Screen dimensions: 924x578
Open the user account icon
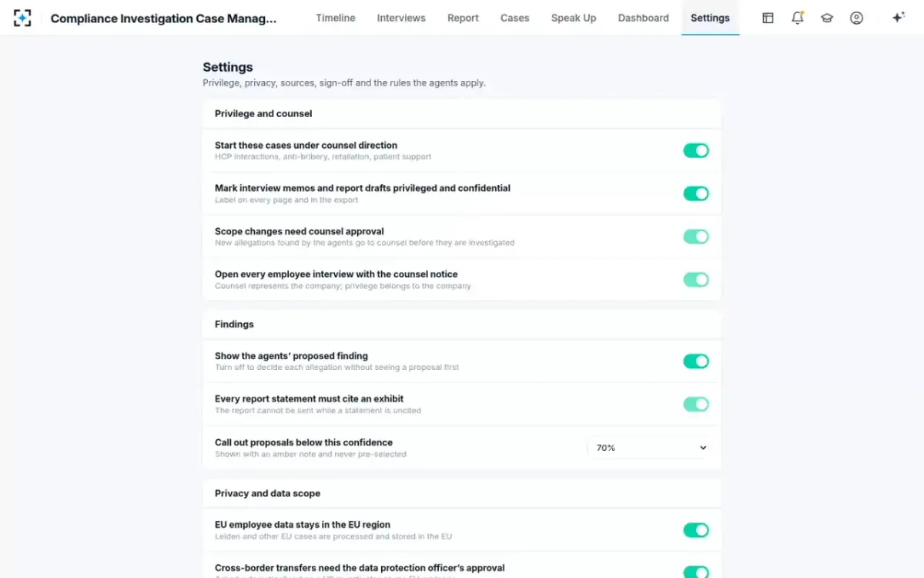click(x=856, y=18)
